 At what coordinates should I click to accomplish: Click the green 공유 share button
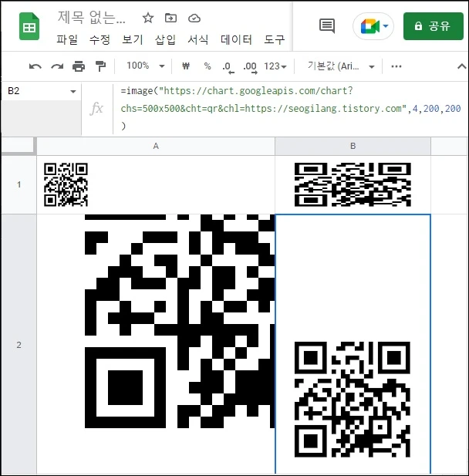tap(434, 26)
